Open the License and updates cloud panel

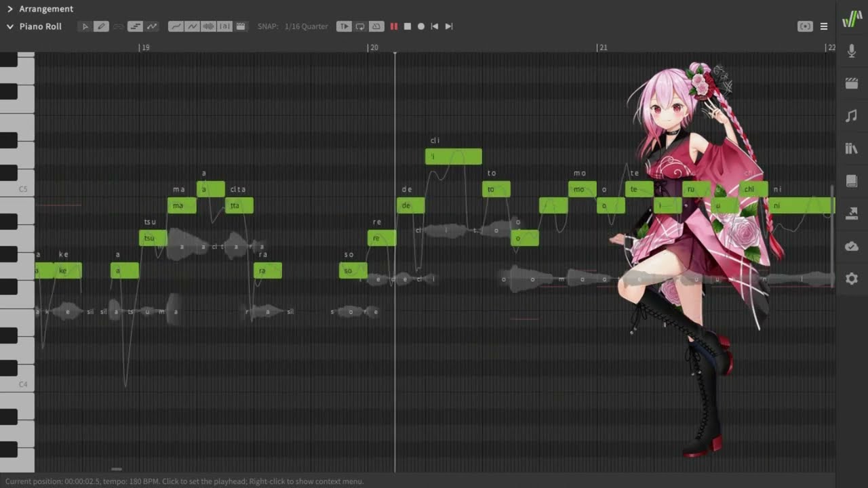click(852, 246)
